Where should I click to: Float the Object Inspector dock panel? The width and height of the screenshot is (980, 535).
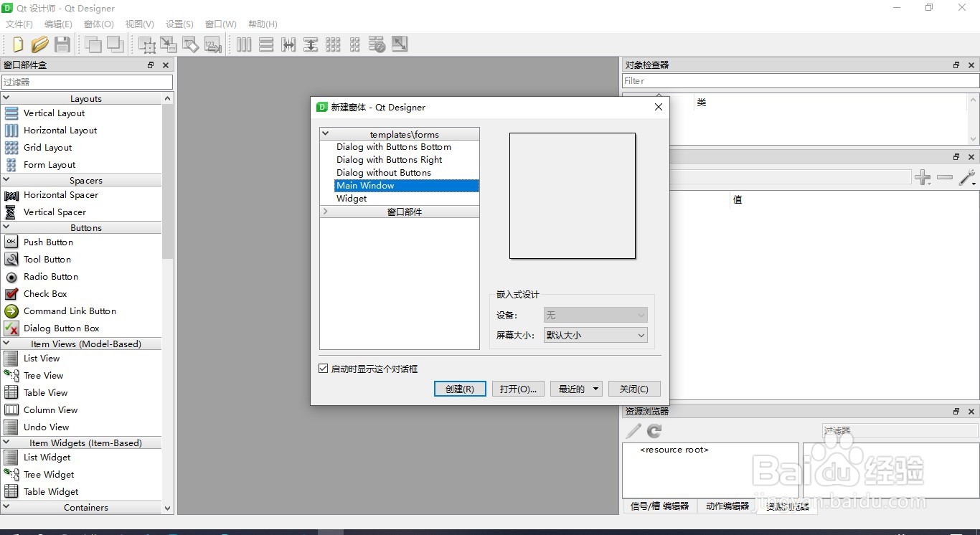tap(956, 65)
